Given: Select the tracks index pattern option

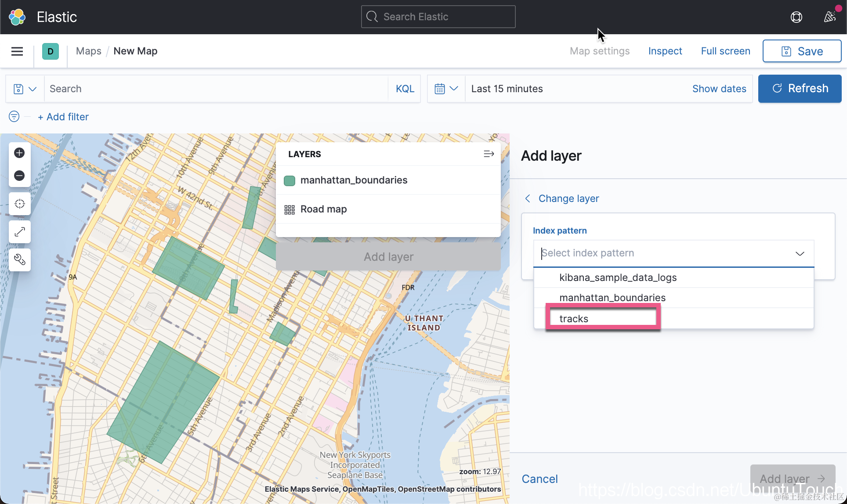Looking at the screenshot, I should click(574, 319).
